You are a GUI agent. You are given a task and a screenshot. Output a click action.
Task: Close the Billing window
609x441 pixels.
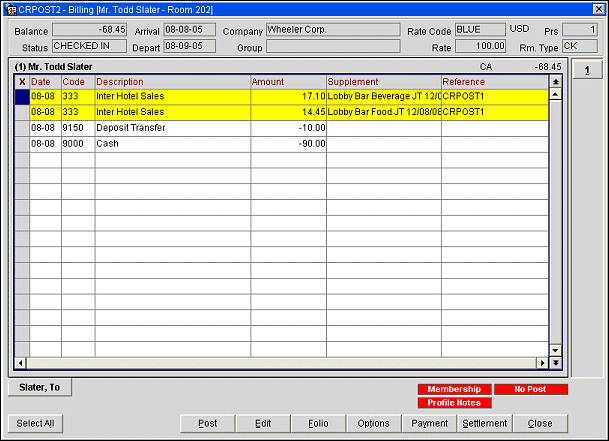pos(540,423)
